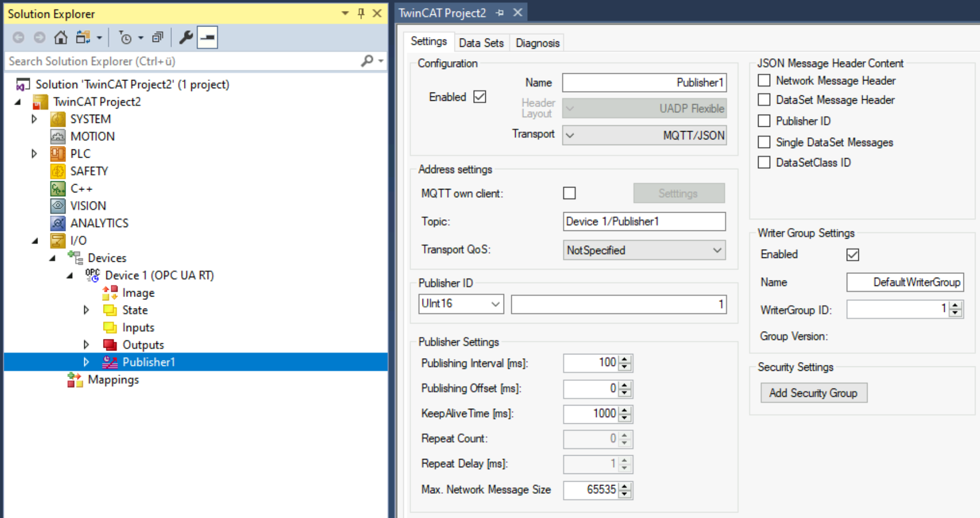This screenshot has width=980, height=518.
Task: Open the Transport QoS dropdown
Action: (644, 250)
